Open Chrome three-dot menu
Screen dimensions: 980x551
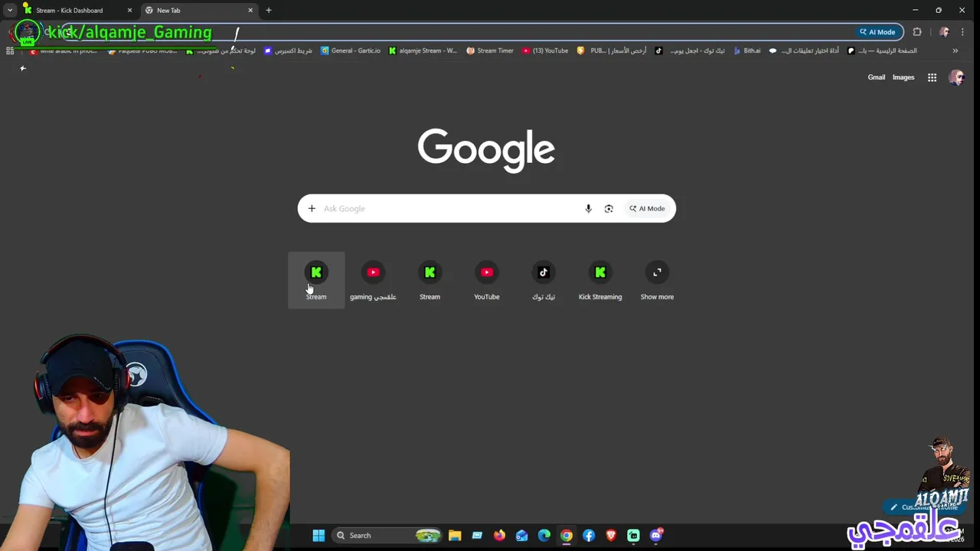pyautogui.click(x=962, y=32)
